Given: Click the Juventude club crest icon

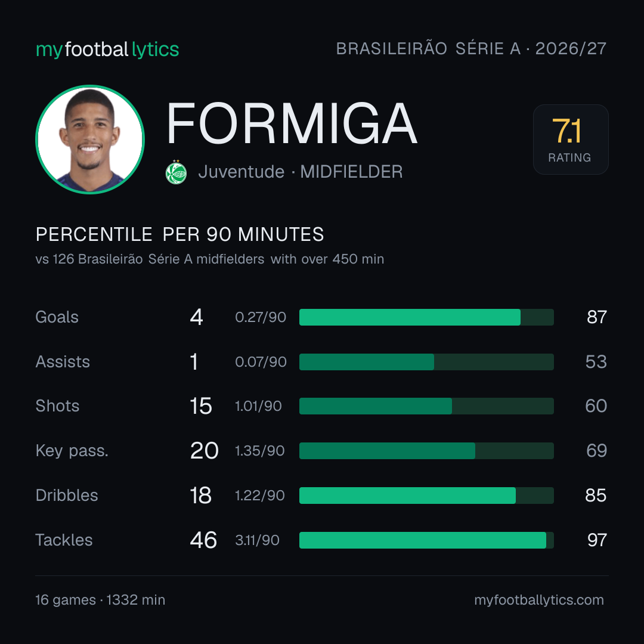Looking at the screenshot, I should click(x=176, y=172).
